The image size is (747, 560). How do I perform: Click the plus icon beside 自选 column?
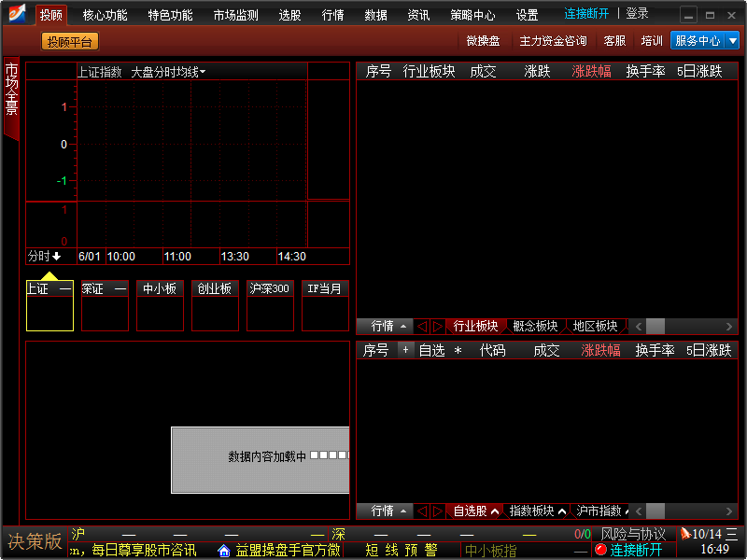pyautogui.click(x=405, y=350)
